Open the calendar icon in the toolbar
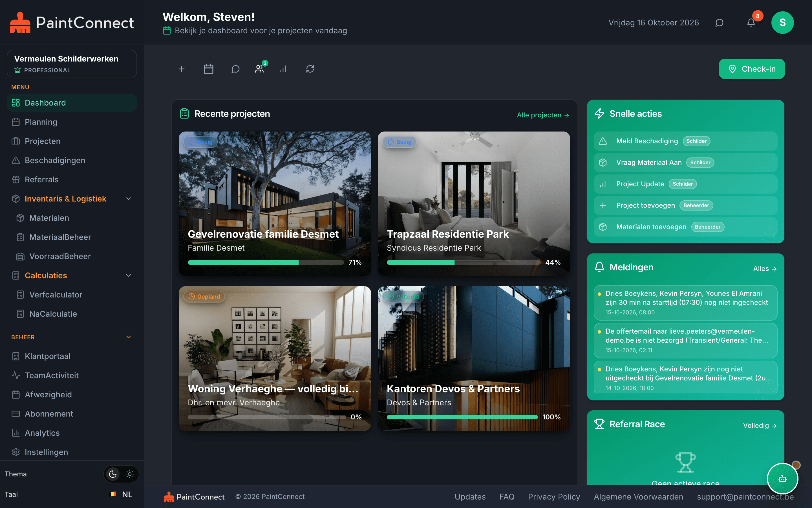The image size is (812, 508). pyautogui.click(x=209, y=69)
